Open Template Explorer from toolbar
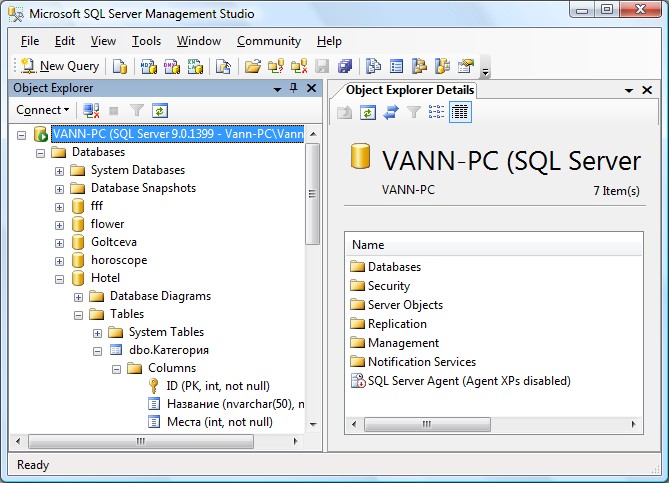The height and width of the screenshot is (483, 669). click(x=442, y=66)
